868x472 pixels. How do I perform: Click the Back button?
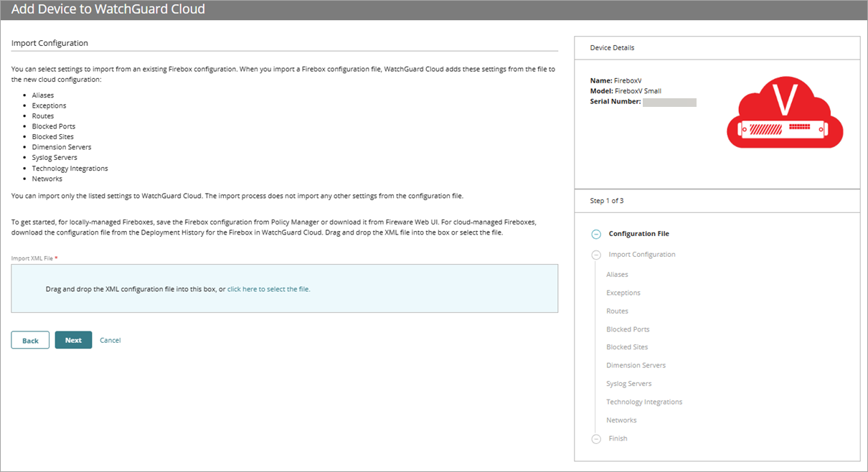pos(30,340)
